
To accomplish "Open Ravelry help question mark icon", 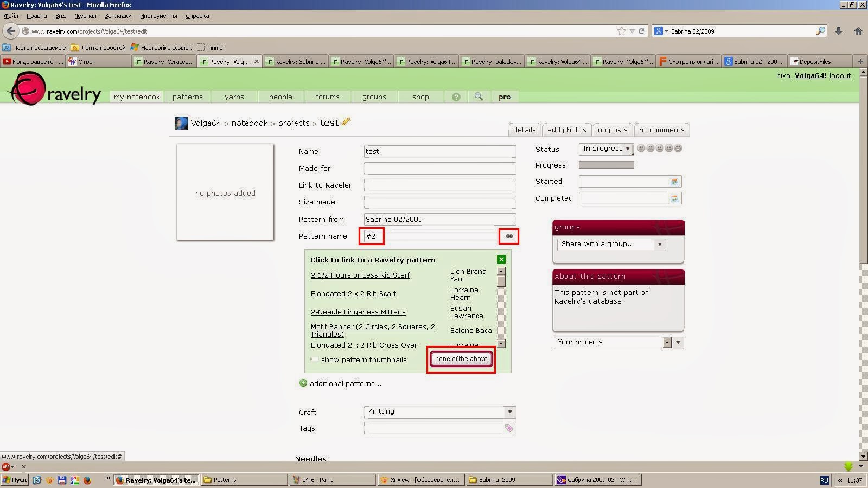I will tap(456, 97).
